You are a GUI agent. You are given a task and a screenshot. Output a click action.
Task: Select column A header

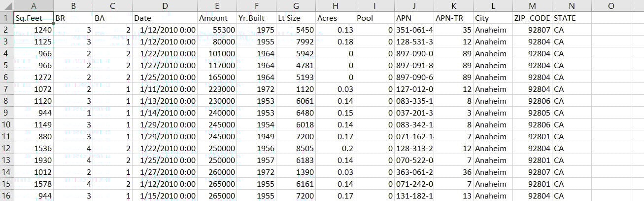[34, 6]
